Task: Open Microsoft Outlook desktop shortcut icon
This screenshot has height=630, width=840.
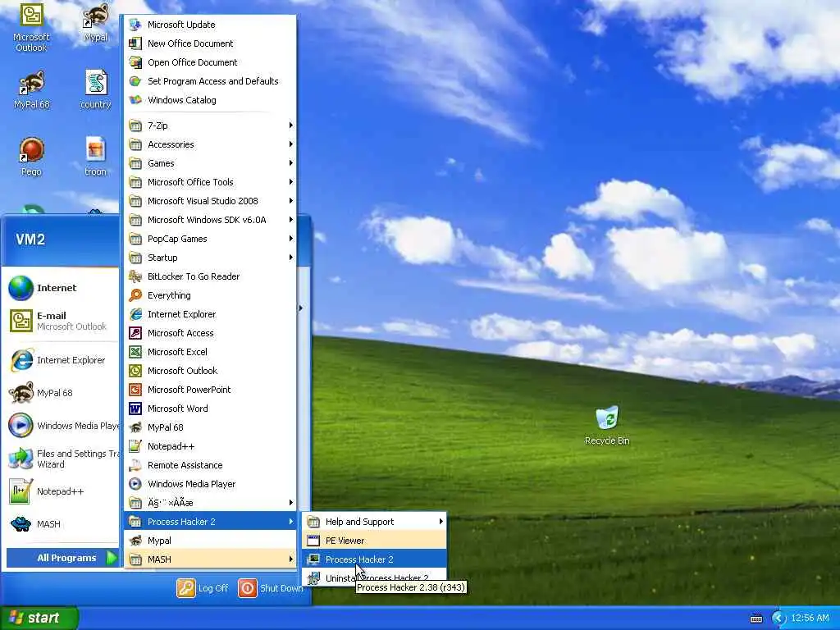Action: 31,27
